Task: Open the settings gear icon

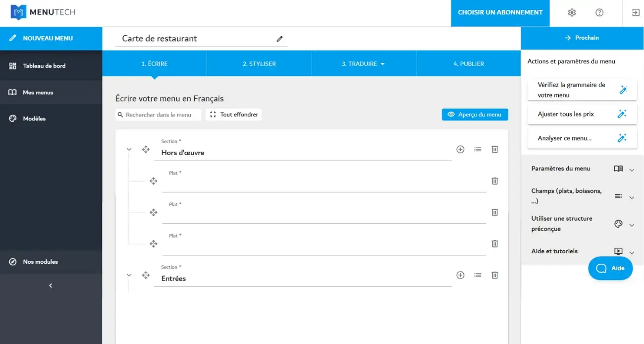Action: [572, 12]
